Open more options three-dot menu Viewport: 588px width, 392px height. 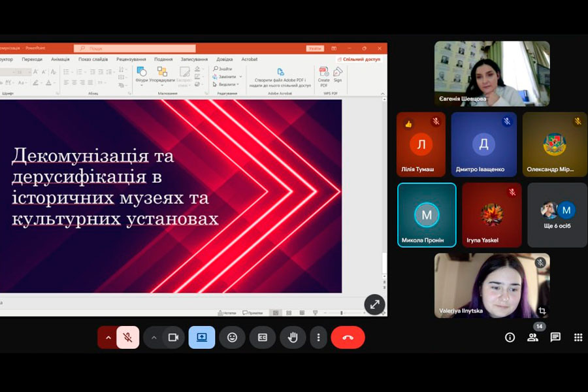coord(318,338)
